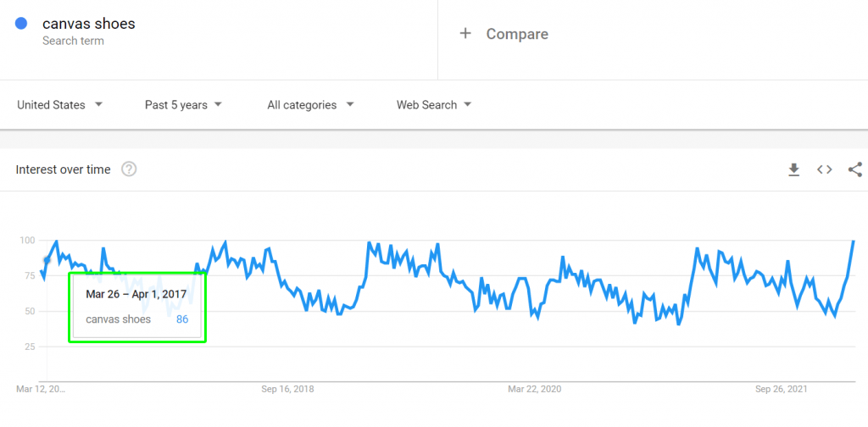
Task: Click the Mar 22, 2020 axis label
Action: (535, 389)
